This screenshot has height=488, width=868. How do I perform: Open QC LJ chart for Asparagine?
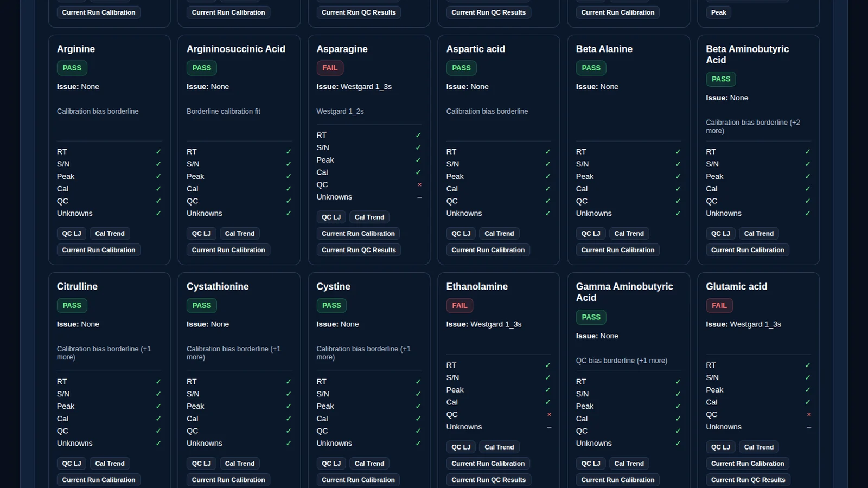331,217
